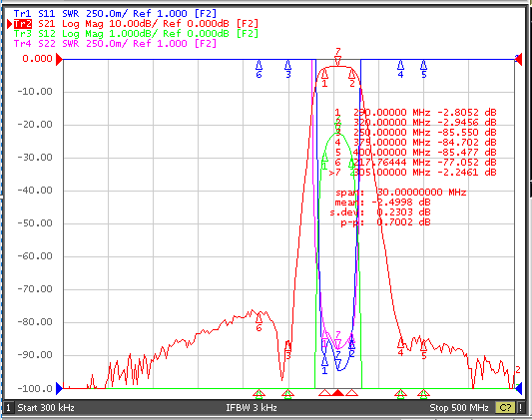Select the Tr3 S12 Log Mag trace

136,34
